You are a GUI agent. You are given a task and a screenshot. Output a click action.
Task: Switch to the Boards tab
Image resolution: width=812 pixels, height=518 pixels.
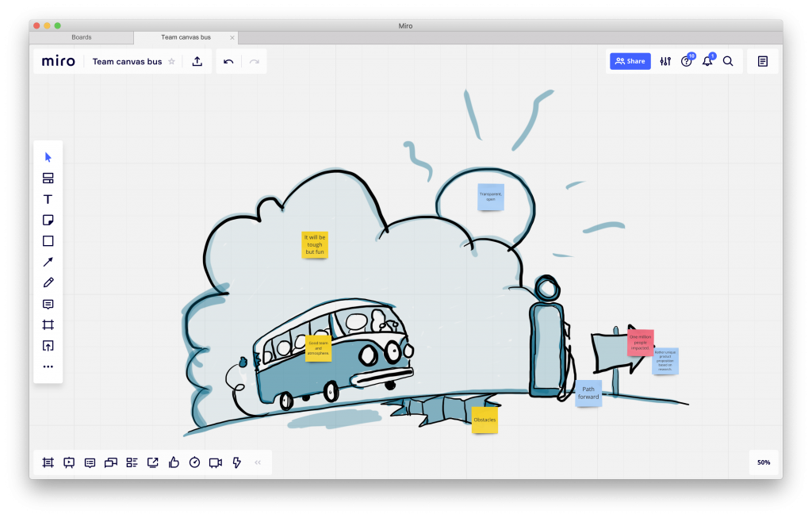point(81,37)
